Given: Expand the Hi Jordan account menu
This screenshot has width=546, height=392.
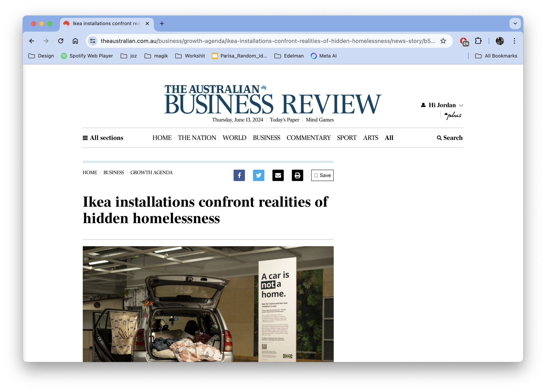Looking at the screenshot, I should point(442,105).
